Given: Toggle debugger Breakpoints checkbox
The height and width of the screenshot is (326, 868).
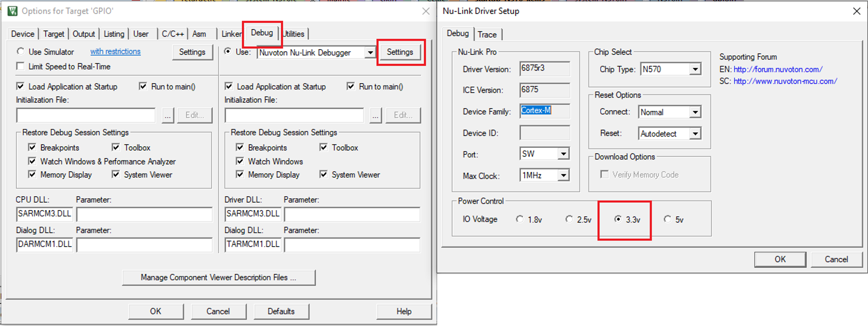Looking at the screenshot, I should [240, 147].
